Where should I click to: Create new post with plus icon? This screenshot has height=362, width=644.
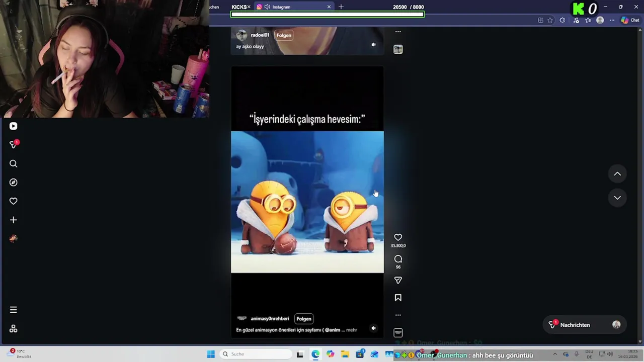point(14,220)
